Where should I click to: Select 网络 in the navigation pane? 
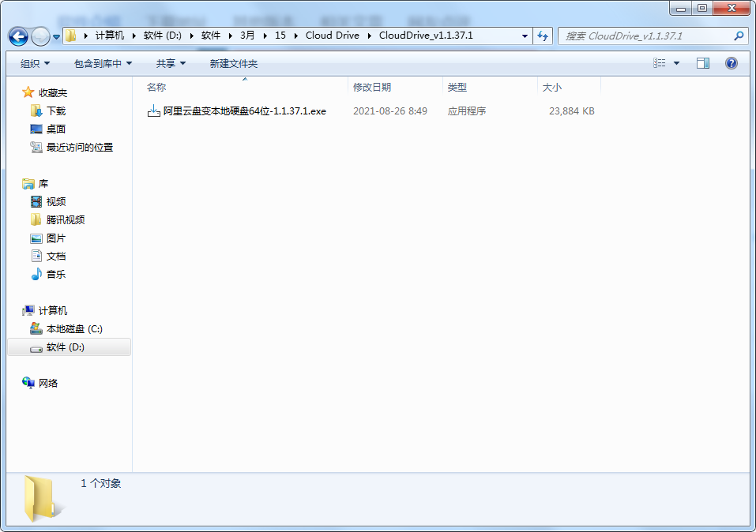[x=48, y=383]
